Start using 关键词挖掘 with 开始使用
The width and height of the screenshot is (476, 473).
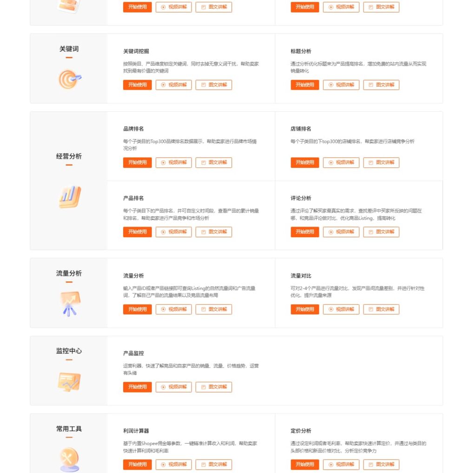click(x=137, y=85)
